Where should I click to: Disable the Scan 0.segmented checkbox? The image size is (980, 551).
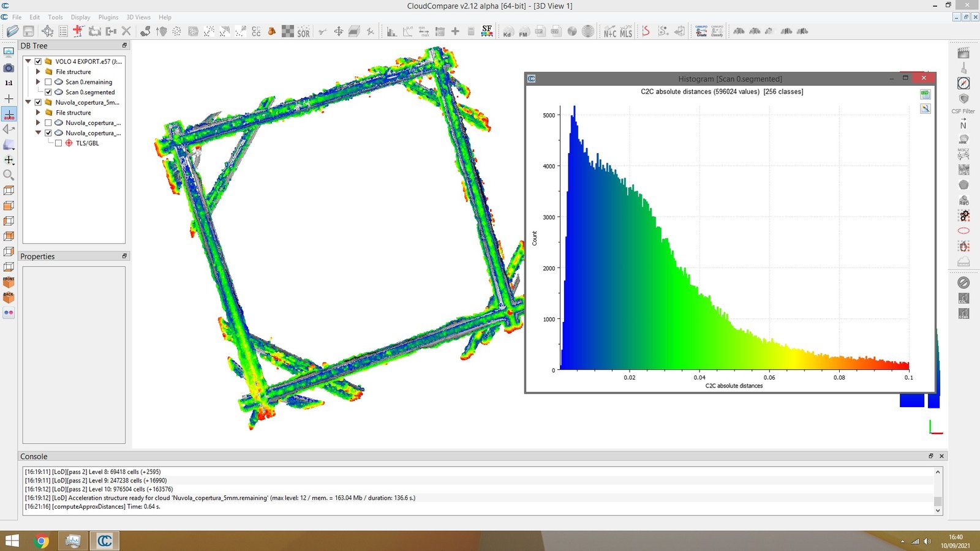click(x=48, y=92)
